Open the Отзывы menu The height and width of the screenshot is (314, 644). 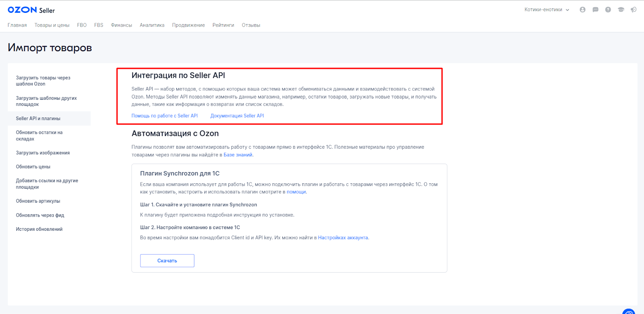pos(251,25)
